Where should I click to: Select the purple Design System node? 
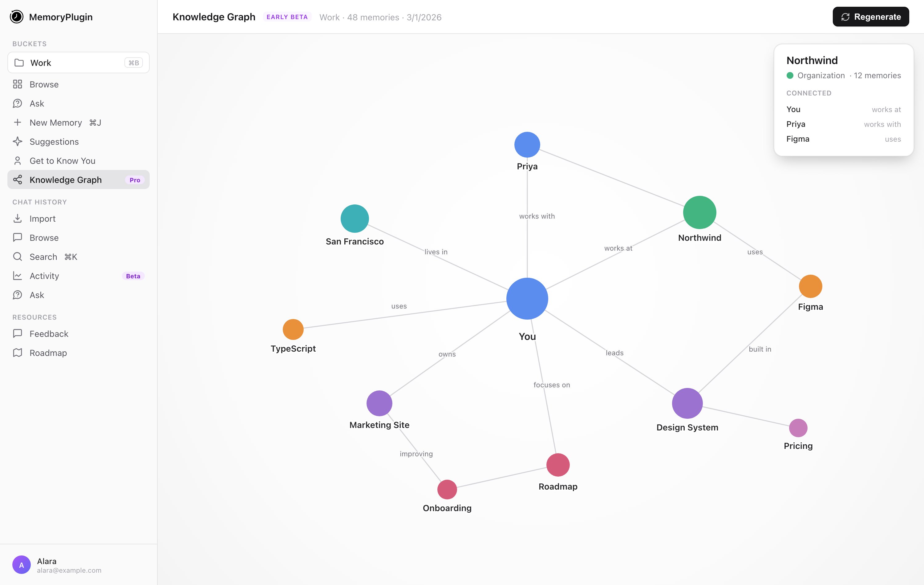click(687, 403)
